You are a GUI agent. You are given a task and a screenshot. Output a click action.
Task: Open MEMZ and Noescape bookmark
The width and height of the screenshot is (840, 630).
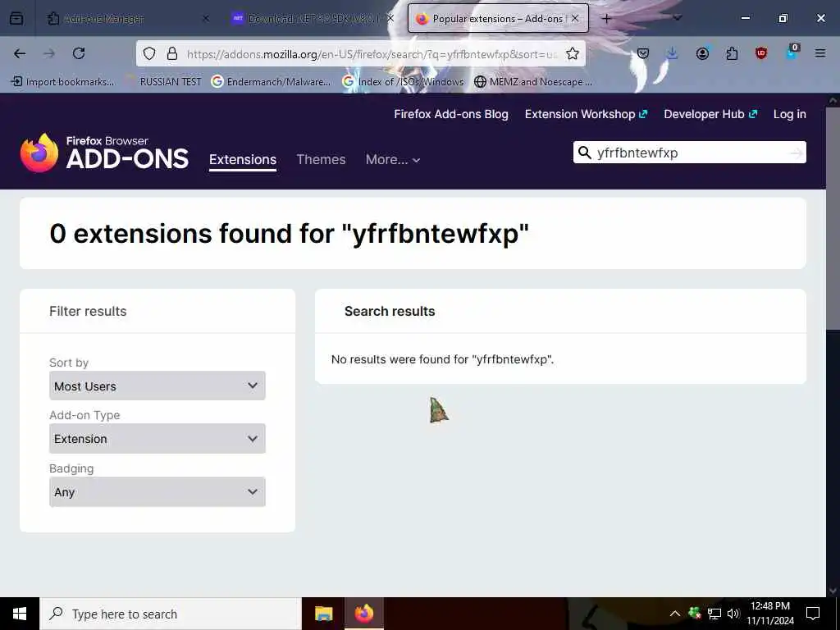533,82
